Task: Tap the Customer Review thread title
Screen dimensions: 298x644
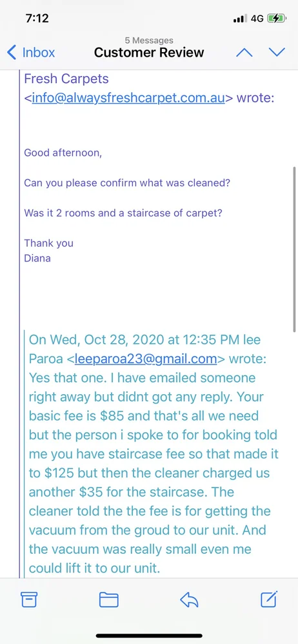Action: click(x=149, y=53)
